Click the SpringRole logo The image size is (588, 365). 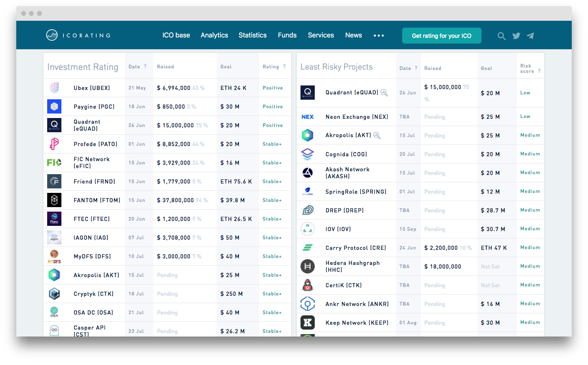307,191
